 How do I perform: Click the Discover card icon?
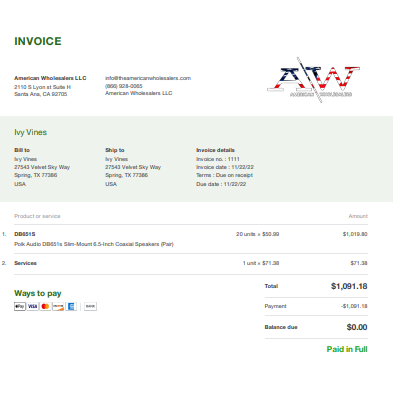[x=58, y=306]
